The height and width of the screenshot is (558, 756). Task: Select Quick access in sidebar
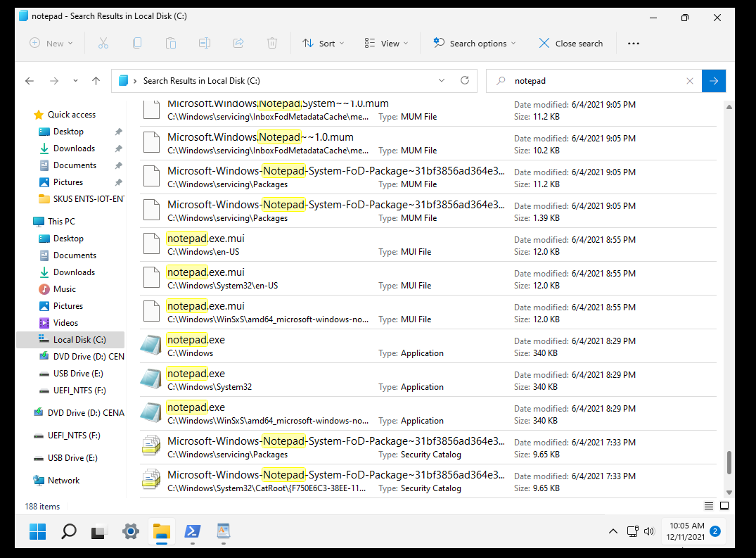[x=71, y=115]
